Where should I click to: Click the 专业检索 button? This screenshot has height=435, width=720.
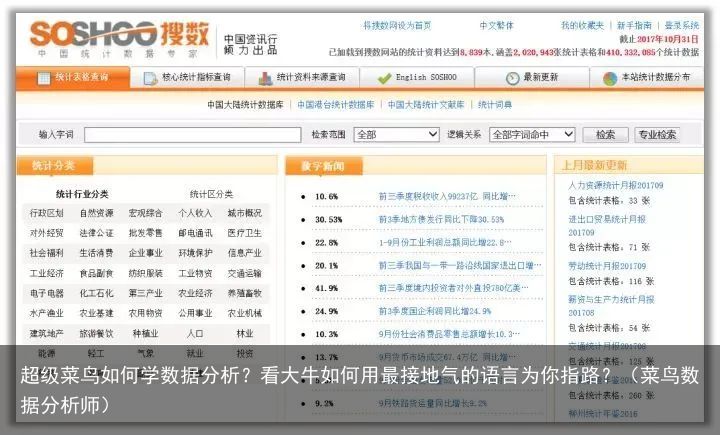point(657,135)
